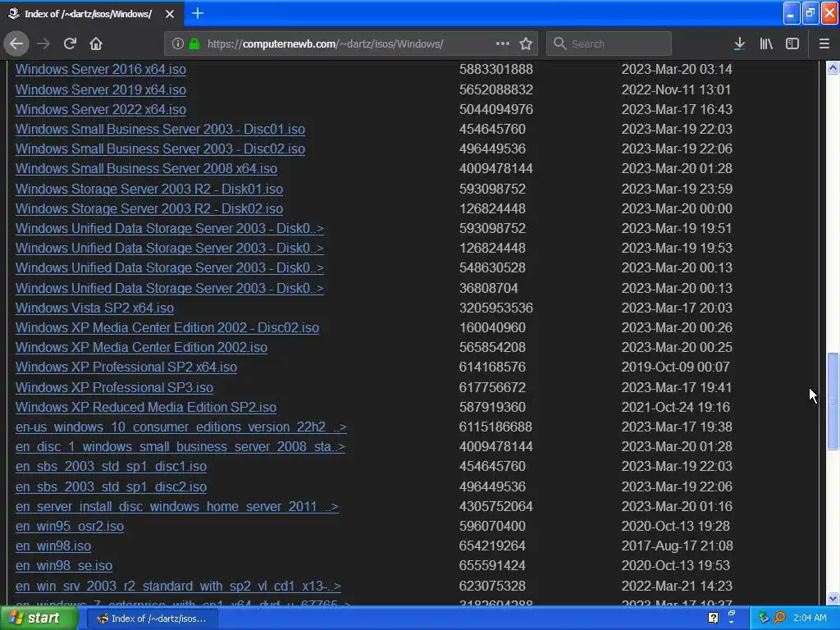
Task: Bookmark this page with the star
Action: pyautogui.click(x=526, y=43)
